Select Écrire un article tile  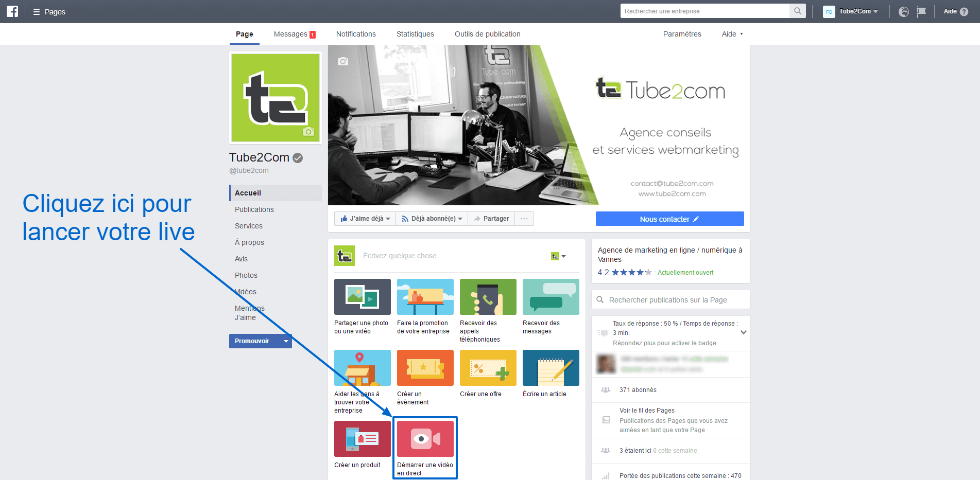pos(551,374)
